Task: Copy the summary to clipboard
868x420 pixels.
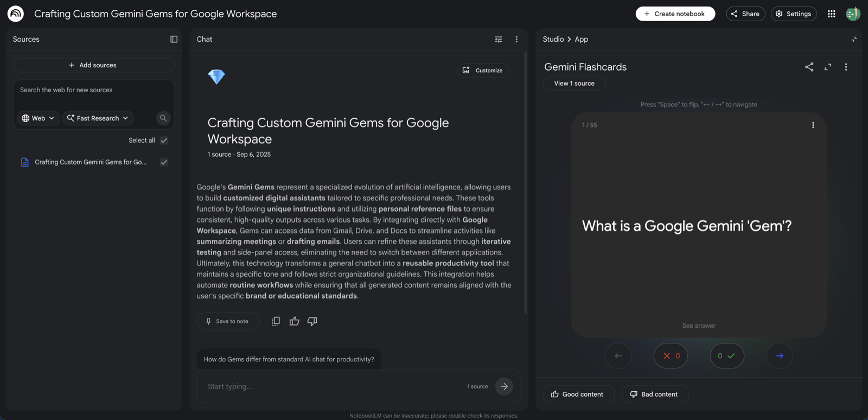Action: pos(276,321)
